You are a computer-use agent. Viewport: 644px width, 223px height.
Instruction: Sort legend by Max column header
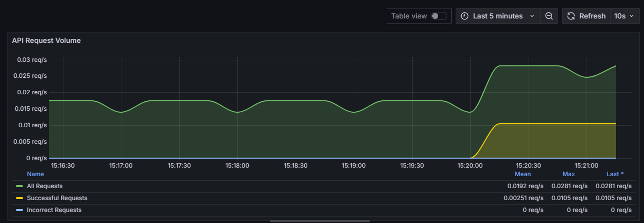[x=569, y=174]
